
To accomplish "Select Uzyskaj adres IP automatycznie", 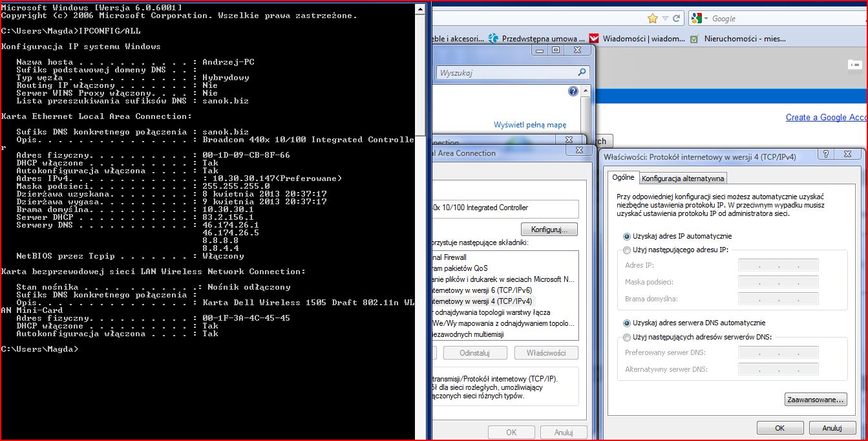I will pos(677,237).
